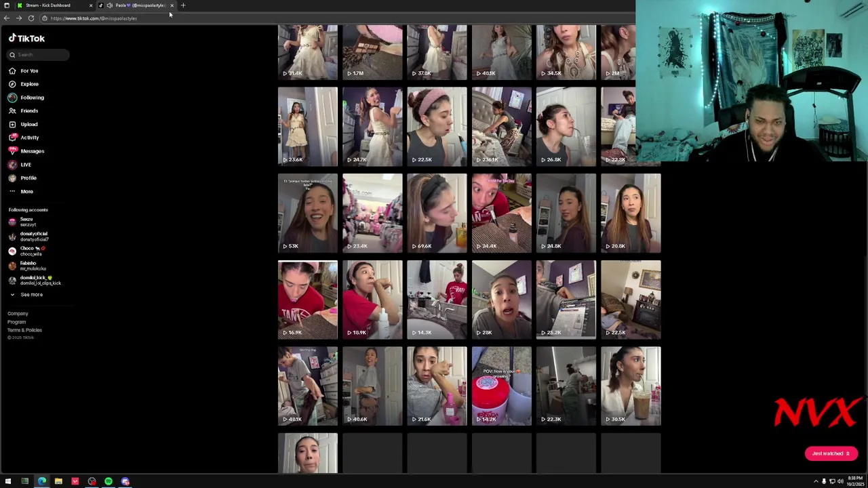The image size is (868, 488).
Task: Click the browser forward arrow
Action: click(19, 18)
